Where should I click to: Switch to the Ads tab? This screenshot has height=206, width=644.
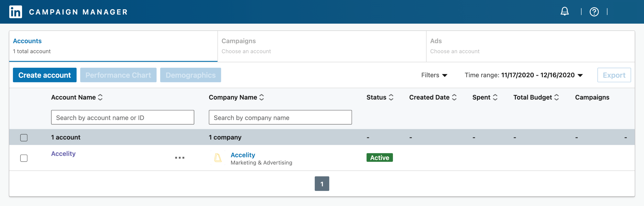point(530,46)
